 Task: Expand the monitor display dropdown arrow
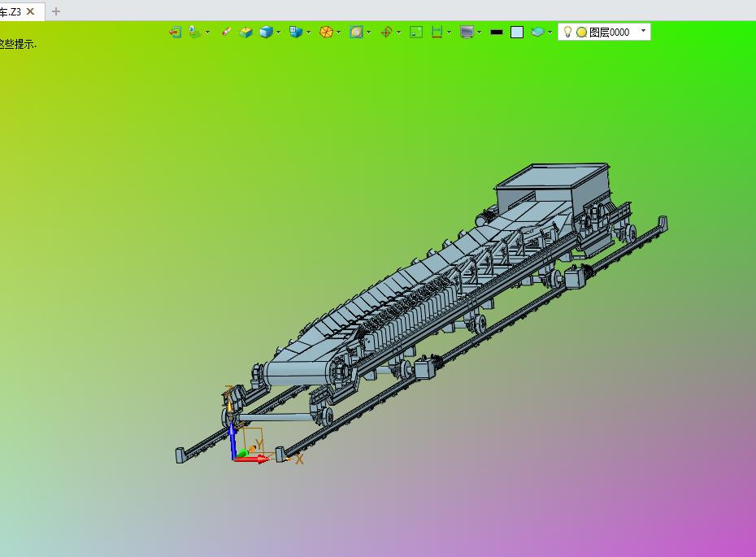[480, 33]
